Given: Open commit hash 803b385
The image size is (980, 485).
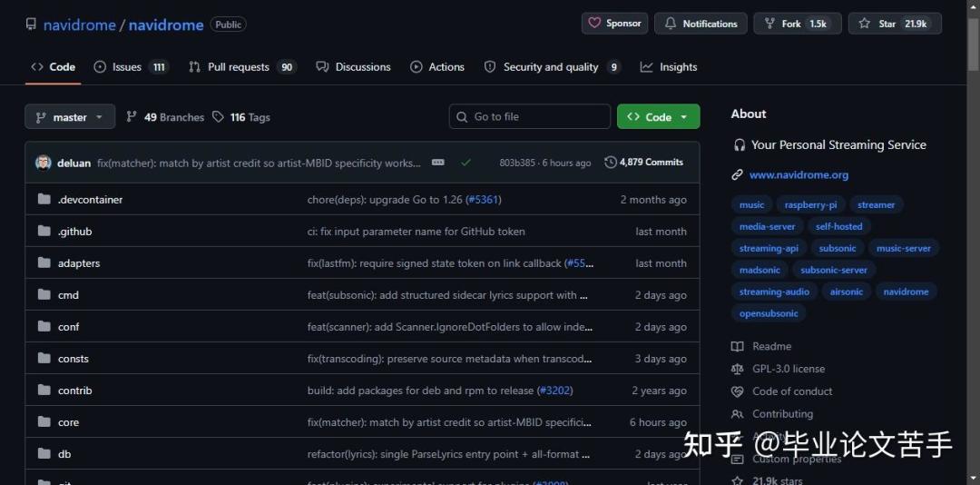Looking at the screenshot, I should (517, 163).
